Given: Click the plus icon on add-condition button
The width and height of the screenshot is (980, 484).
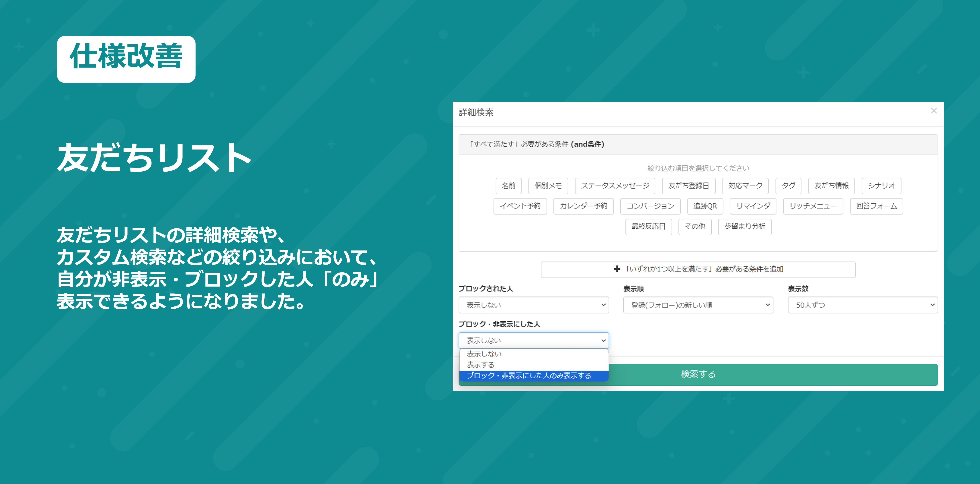Looking at the screenshot, I should click(617, 269).
